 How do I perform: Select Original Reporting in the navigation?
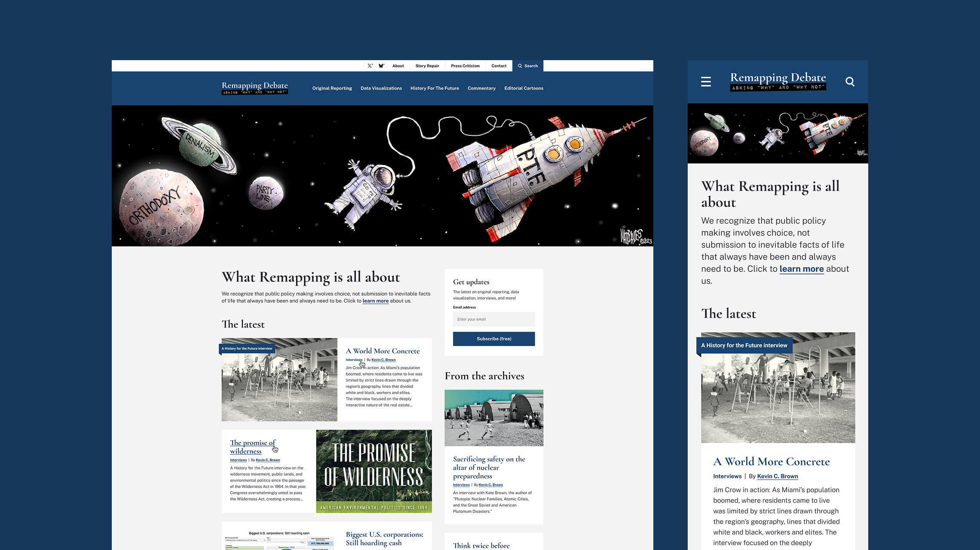coord(332,88)
